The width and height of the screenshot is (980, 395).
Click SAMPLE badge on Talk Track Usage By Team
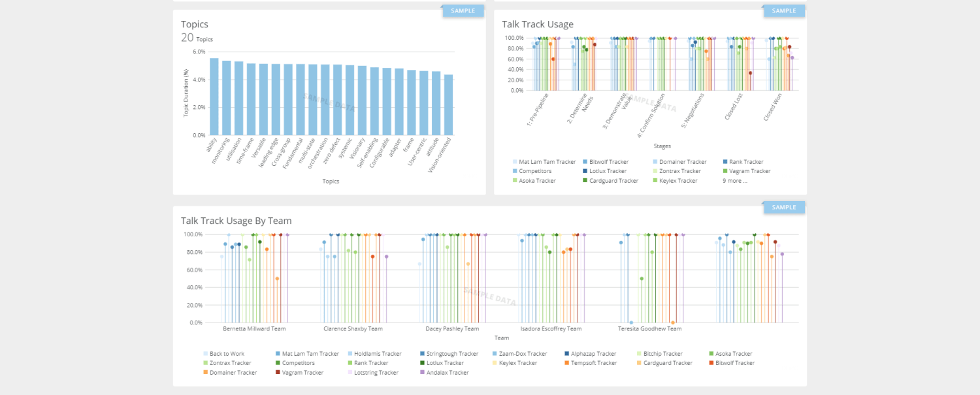[x=784, y=208]
